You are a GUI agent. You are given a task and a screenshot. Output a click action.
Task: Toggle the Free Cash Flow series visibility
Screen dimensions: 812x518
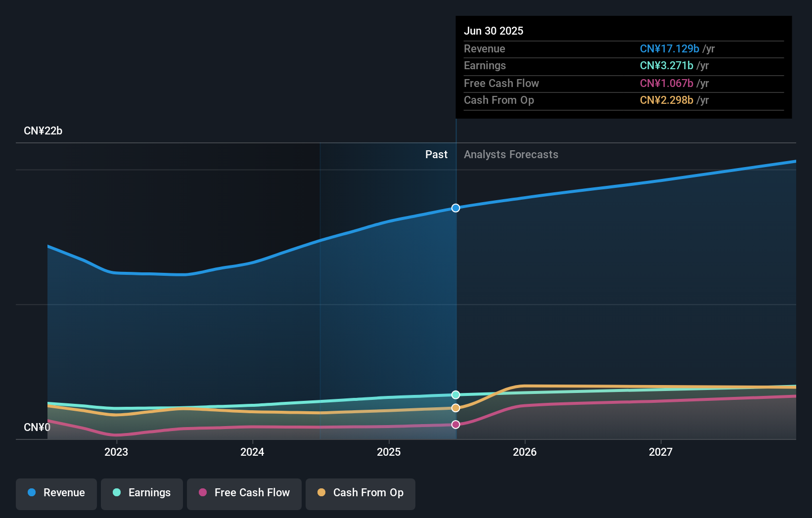point(244,493)
